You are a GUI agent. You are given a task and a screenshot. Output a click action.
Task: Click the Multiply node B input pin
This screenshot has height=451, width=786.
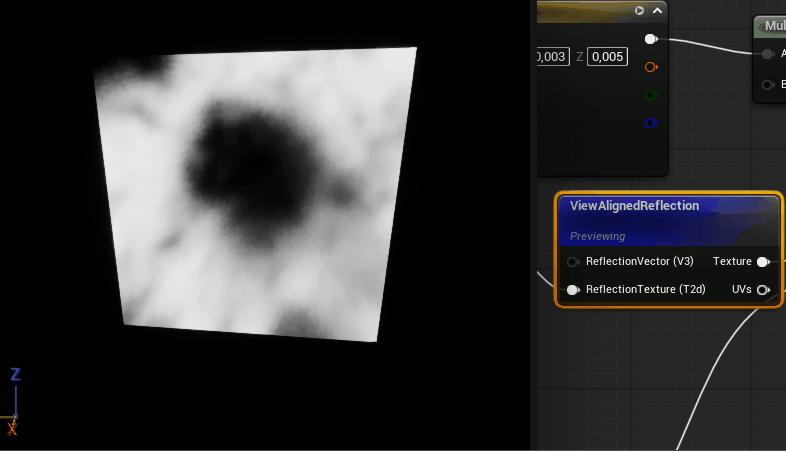click(767, 85)
